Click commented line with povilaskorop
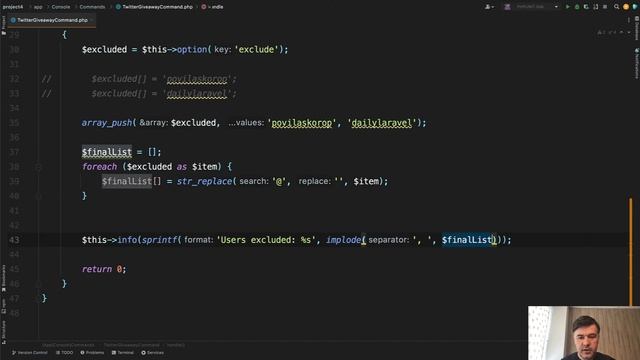 click(x=163, y=79)
